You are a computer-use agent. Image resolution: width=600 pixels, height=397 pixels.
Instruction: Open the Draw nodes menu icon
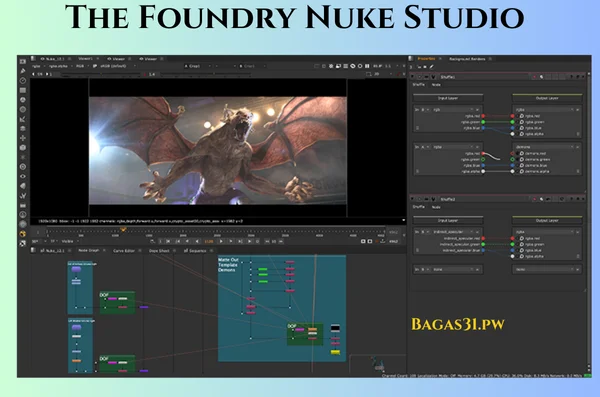[23, 71]
